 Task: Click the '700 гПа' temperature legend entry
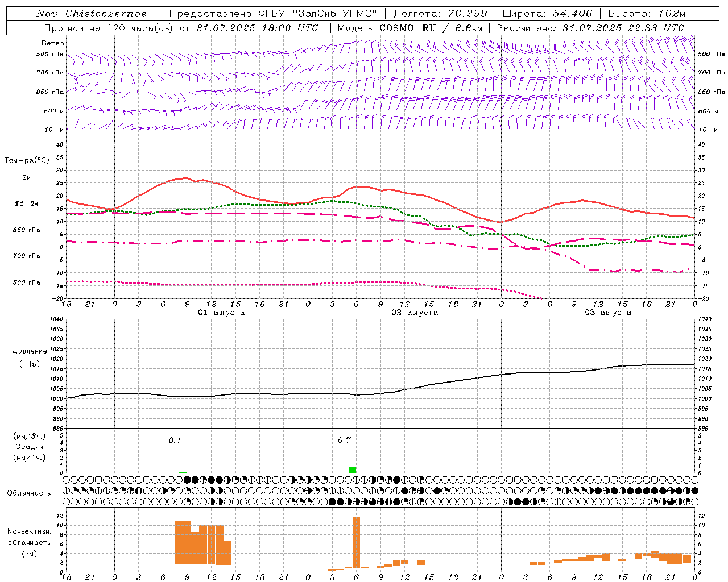click(x=27, y=256)
